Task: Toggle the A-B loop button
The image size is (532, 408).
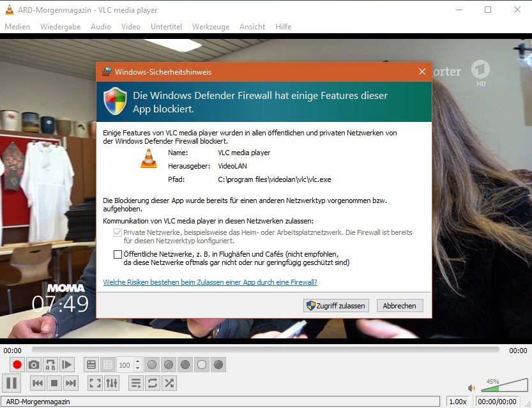Action: pos(50,365)
